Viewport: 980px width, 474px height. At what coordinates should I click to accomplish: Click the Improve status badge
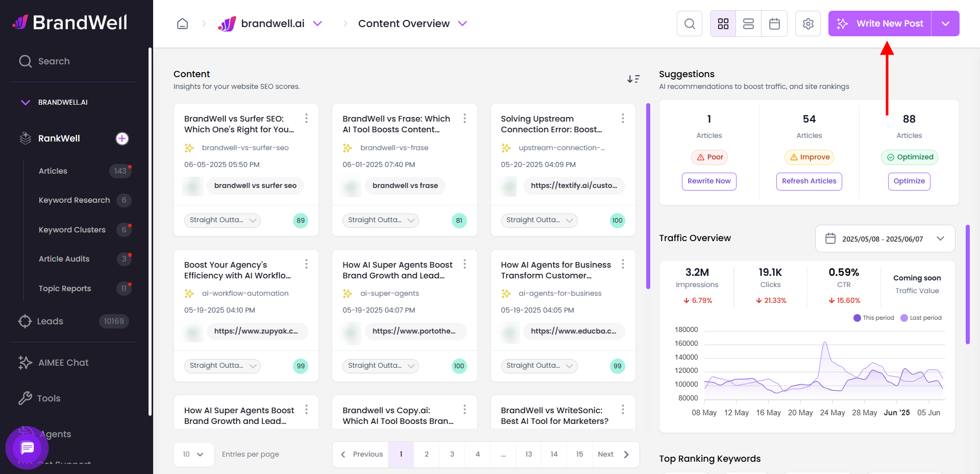(x=809, y=157)
